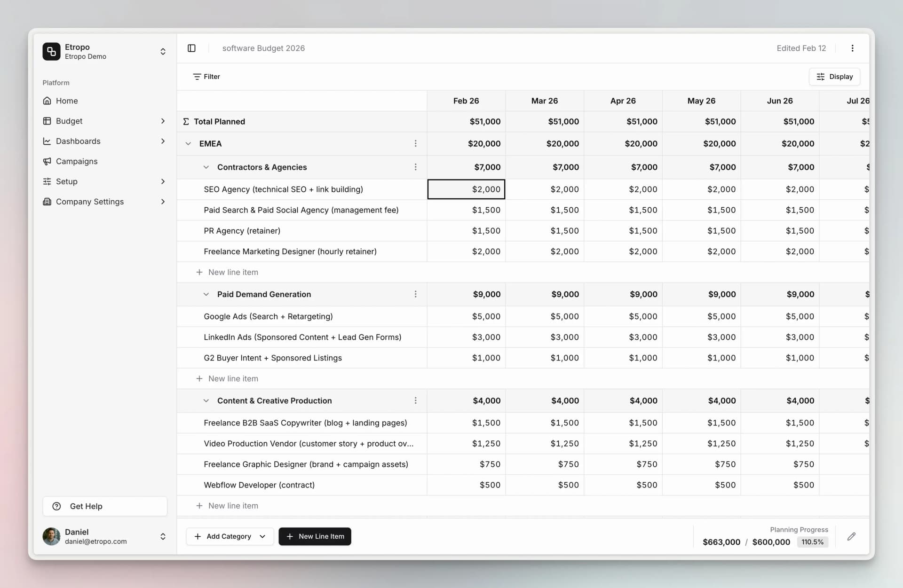Image resolution: width=903 pixels, height=588 pixels.
Task: Click the Company Settings icon
Action: click(x=48, y=202)
